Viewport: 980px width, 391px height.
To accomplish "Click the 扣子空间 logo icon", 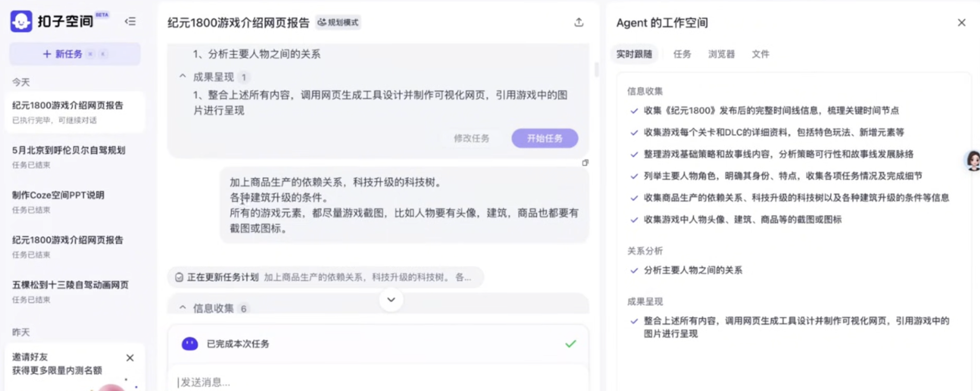I will coord(21,21).
